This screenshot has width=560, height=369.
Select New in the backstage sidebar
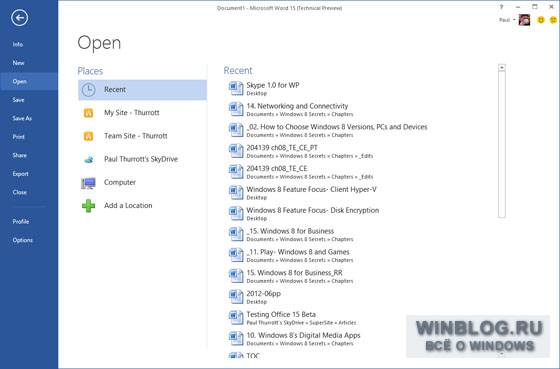tap(19, 63)
